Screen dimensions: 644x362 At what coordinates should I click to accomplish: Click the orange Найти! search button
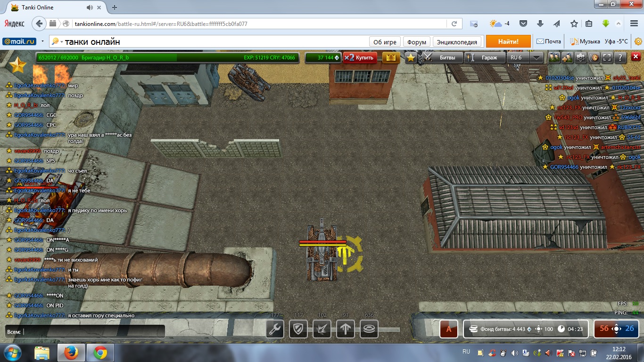click(x=508, y=41)
